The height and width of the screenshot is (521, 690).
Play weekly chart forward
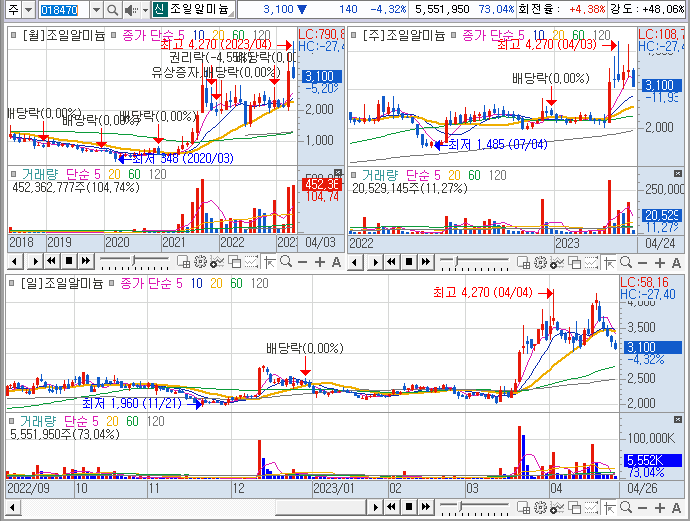click(x=375, y=262)
